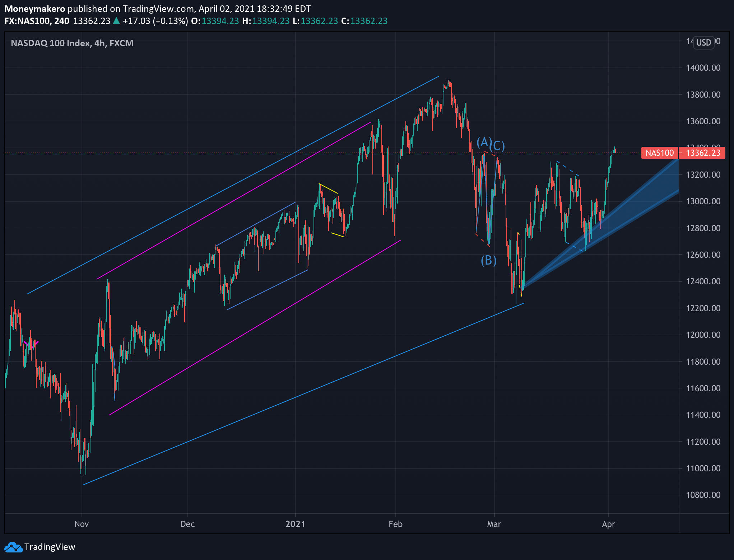Click the Feb date axis label
This screenshot has width=734, height=560.
[395, 524]
